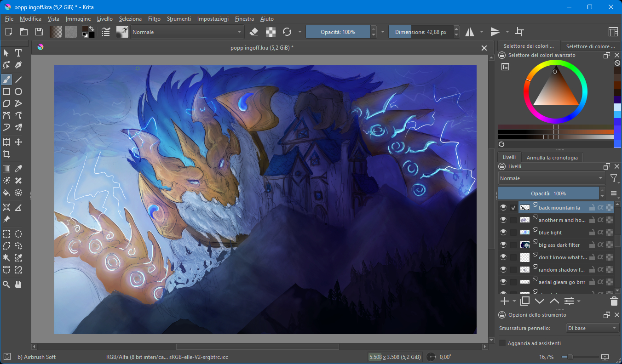Toggle Eraser mode in top toolbar
The height and width of the screenshot is (364, 622).
[254, 32]
